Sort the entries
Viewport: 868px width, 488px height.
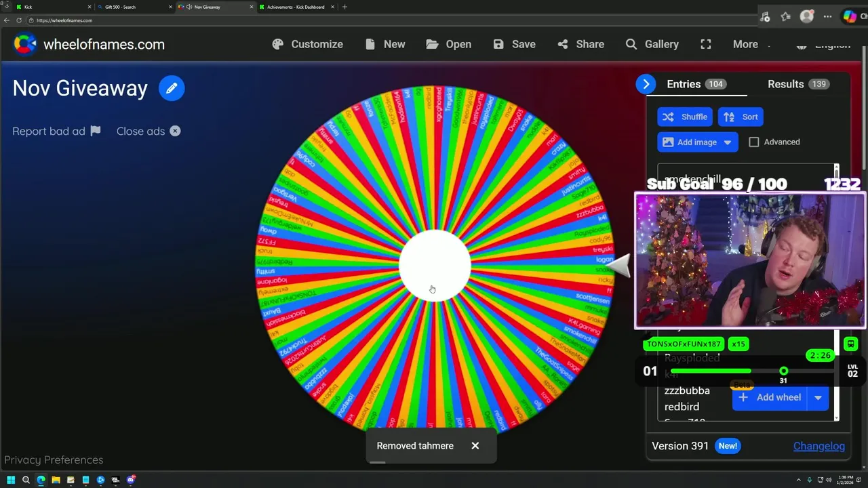pos(741,117)
